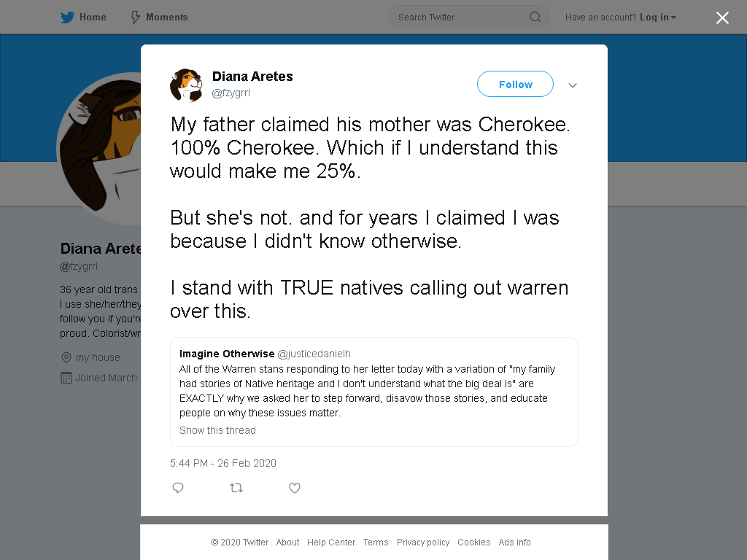Image resolution: width=747 pixels, height=560 pixels.
Task: Open the Privacy policy footer link
Action: pos(423,542)
